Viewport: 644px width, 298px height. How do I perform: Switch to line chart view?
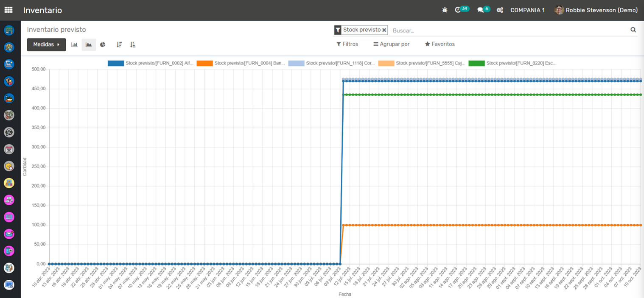[89, 45]
